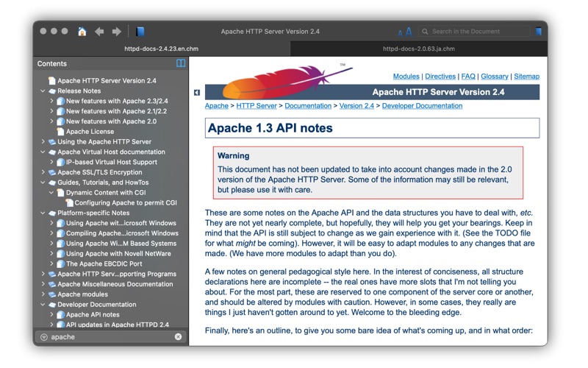Collapse Platform-specific Notes node

coord(43,213)
